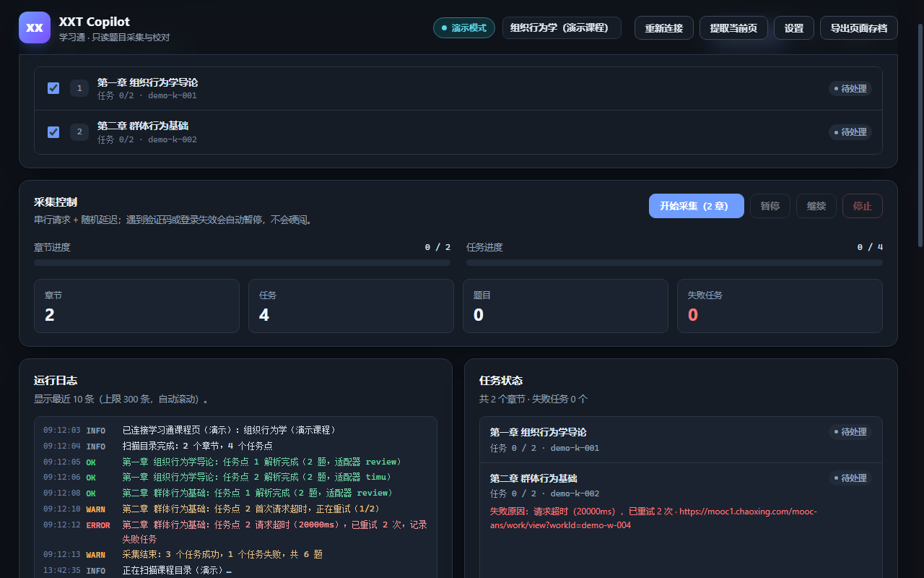Click the red 停止 button

[x=863, y=206]
